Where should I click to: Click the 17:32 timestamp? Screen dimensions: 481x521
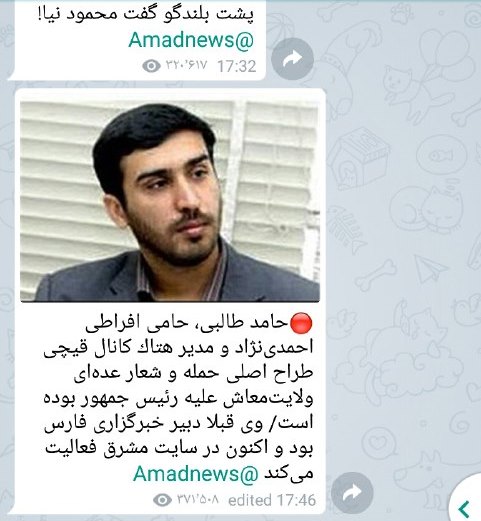pyautogui.click(x=237, y=66)
